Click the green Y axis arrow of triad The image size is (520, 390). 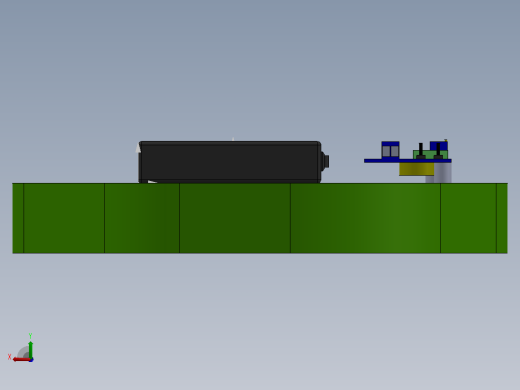coord(31,349)
